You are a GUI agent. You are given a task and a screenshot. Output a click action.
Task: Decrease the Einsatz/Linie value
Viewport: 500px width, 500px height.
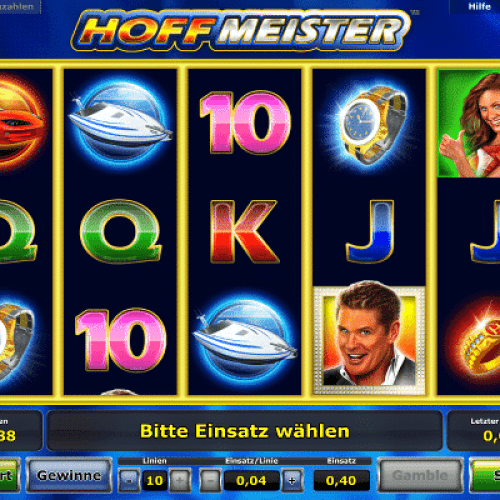point(210,480)
